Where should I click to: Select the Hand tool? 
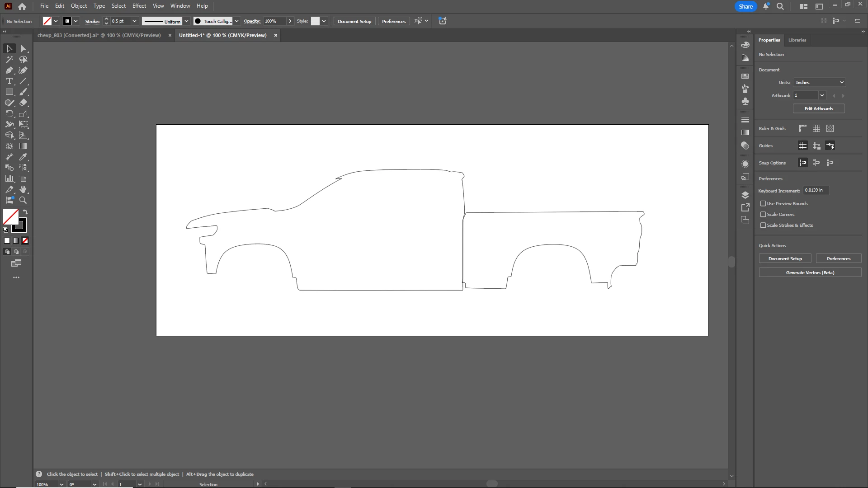click(x=23, y=189)
